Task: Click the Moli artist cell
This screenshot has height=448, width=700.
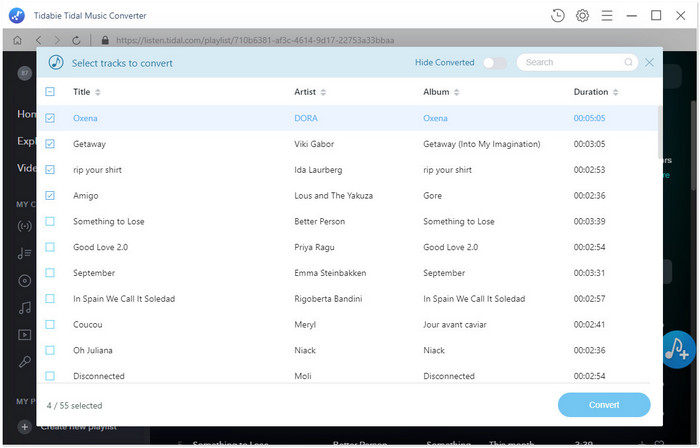Action: [303, 376]
